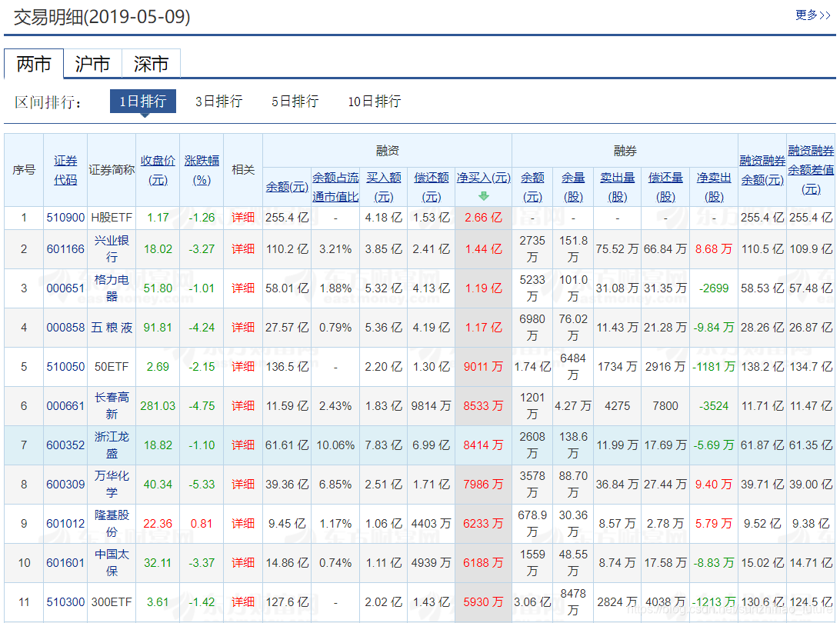Click 详细 for 300ETF row
Image resolution: width=840 pixels, height=623 pixels.
(x=242, y=602)
